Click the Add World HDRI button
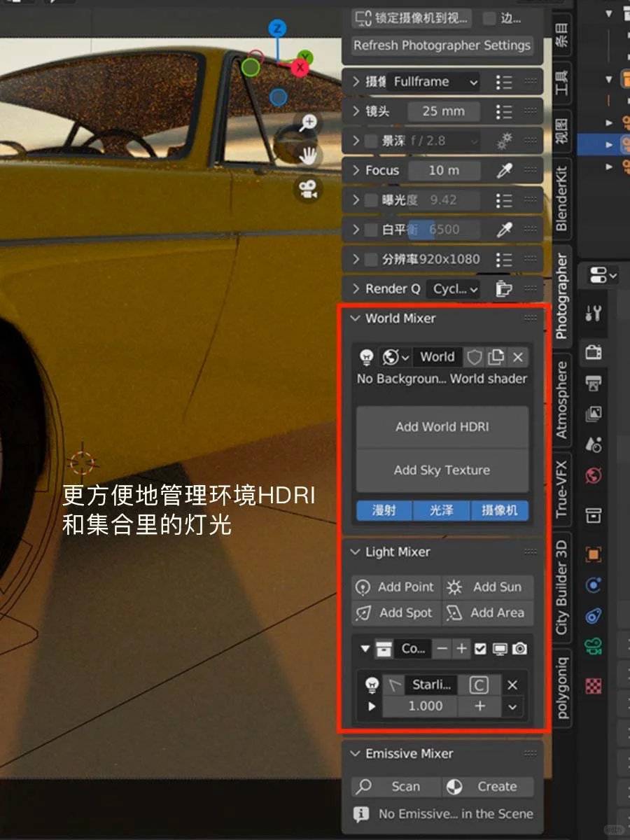Screen dimensions: 630x840 tap(442, 427)
